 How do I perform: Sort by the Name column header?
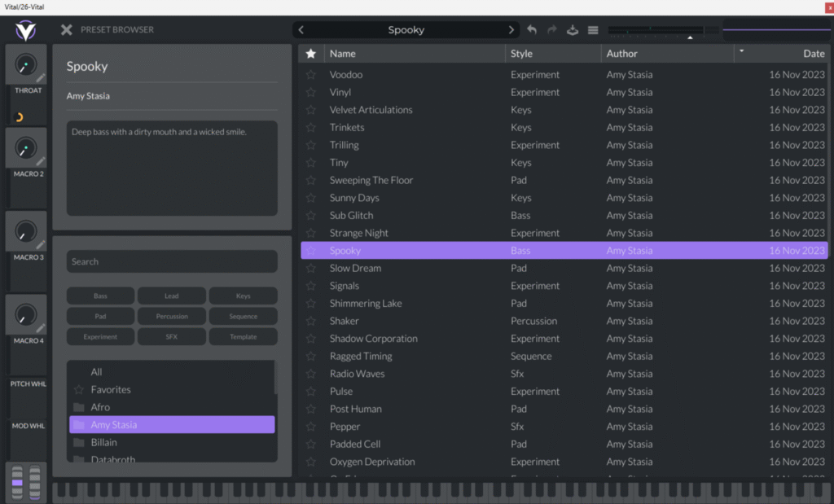point(415,53)
